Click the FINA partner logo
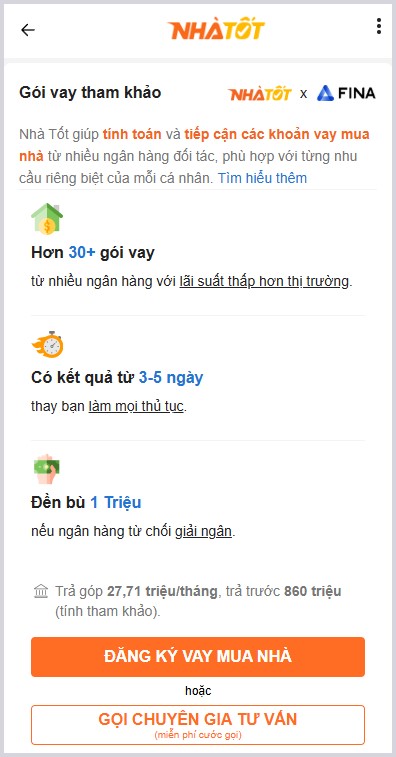 pyautogui.click(x=346, y=93)
